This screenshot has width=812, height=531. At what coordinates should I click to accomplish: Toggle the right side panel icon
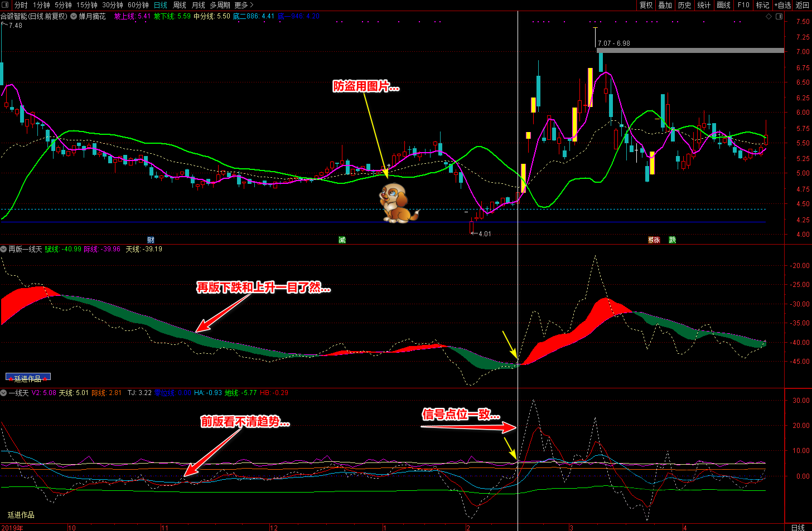pyautogui.click(x=779, y=17)
